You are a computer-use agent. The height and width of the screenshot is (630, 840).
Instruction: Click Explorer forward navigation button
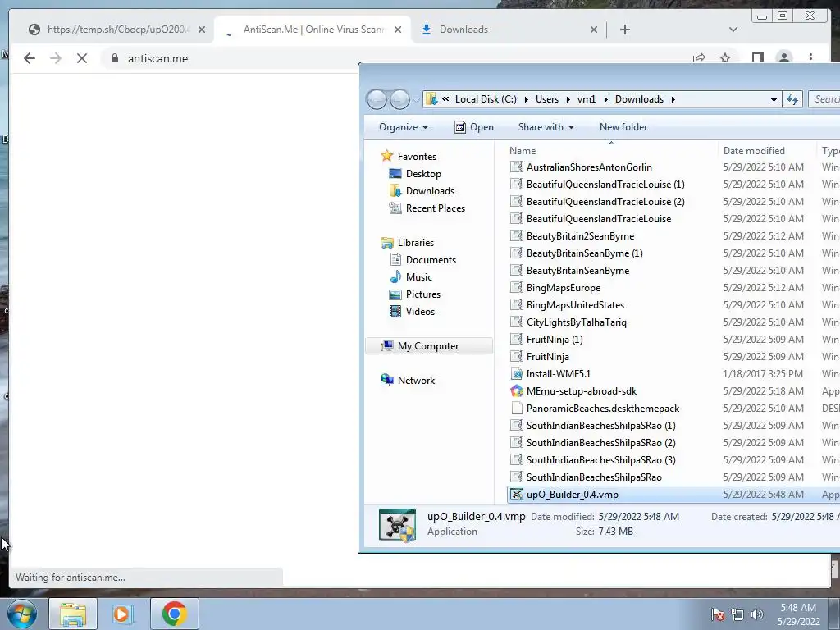(x=399, y=99)
